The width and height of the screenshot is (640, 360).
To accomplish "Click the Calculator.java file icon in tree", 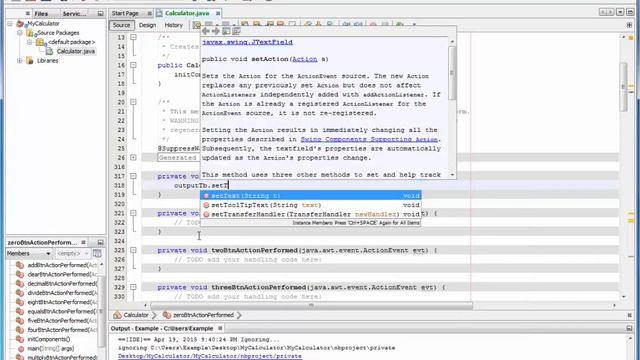I will (49, 51).
